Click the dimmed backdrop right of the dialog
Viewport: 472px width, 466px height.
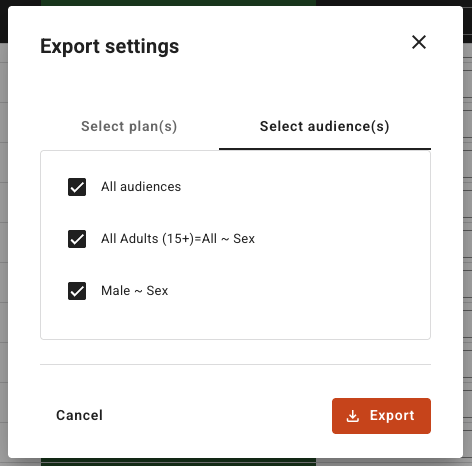click(x=467, y=233)
